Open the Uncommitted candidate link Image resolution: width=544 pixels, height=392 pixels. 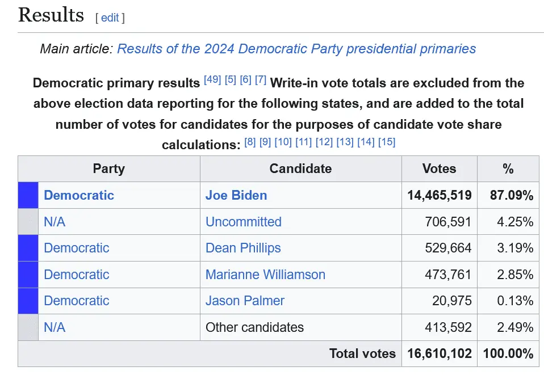coord(243,222)
